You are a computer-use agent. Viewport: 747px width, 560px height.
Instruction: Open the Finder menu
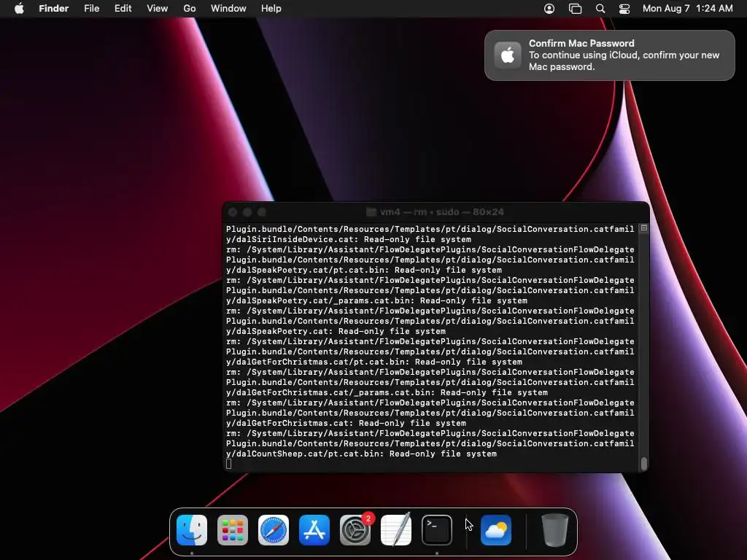click(x=54, y=9)
